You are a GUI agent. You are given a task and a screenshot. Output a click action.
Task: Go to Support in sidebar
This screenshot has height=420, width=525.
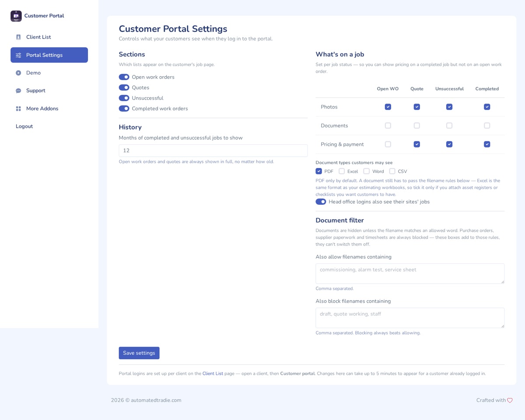pos(49,91)
